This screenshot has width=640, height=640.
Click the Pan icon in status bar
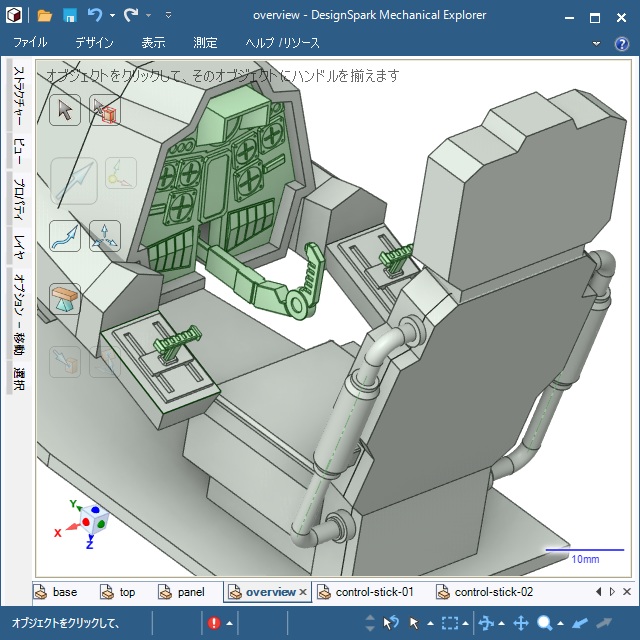pos(521,623)
